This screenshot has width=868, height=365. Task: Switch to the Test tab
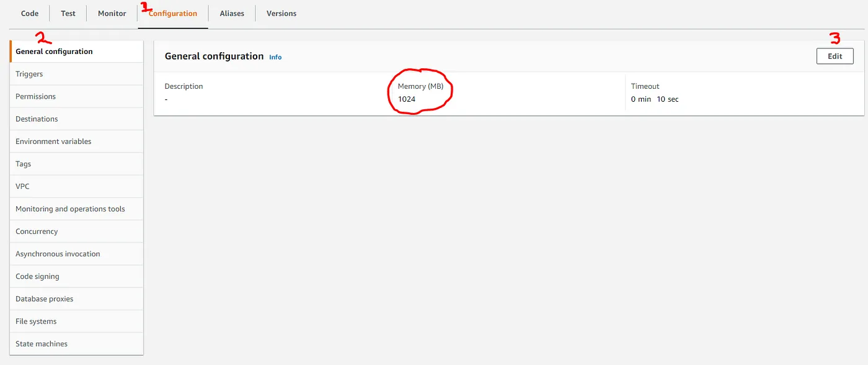click(x=68, y=14)
